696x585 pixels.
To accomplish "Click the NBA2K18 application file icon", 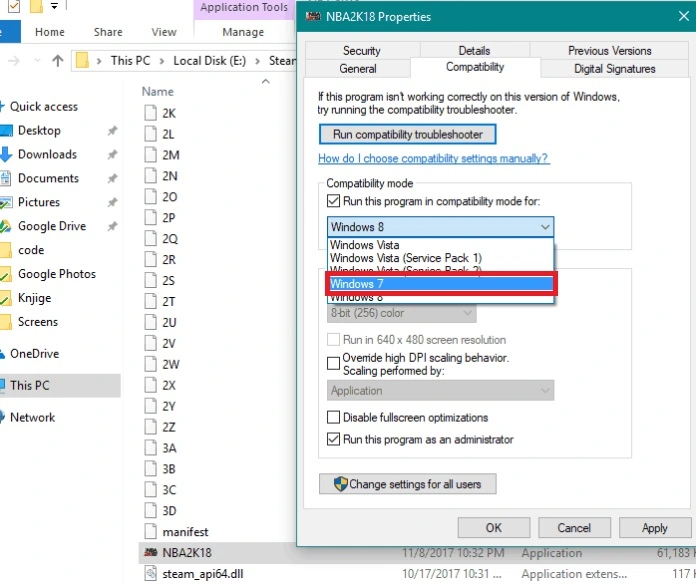I will (x=150, y=553).
